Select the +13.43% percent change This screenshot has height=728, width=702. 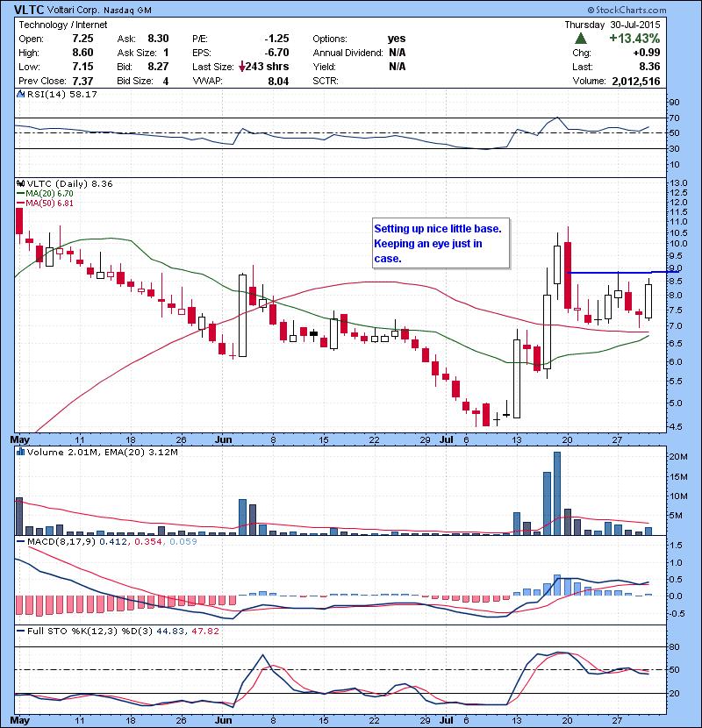pyautogui.click(x=634, y=39)
